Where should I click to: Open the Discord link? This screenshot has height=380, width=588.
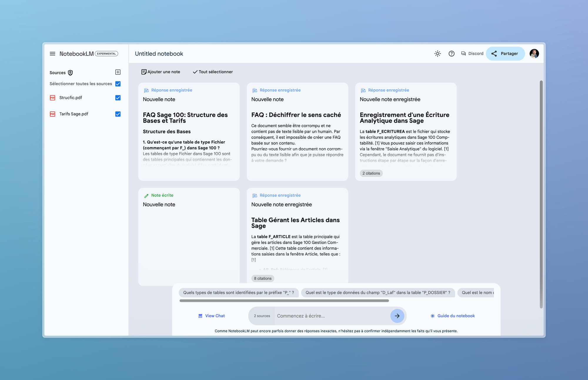pyautogui.click(x=472, y=54)
